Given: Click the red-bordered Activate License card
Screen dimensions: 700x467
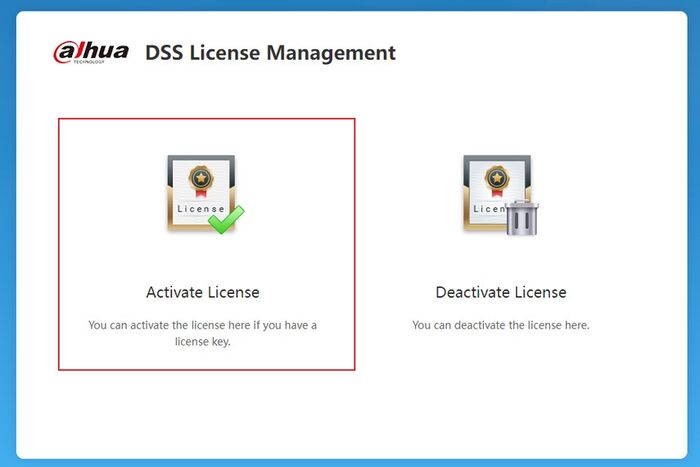Looking at the screenshot, I should (207, 244).
